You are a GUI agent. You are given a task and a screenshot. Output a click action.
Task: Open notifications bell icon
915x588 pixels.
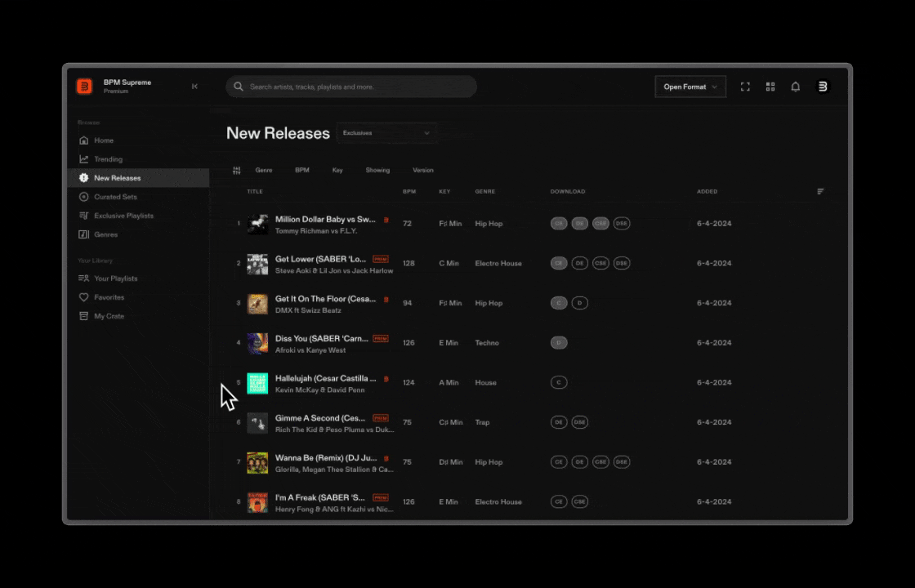[x=795, y=87]
